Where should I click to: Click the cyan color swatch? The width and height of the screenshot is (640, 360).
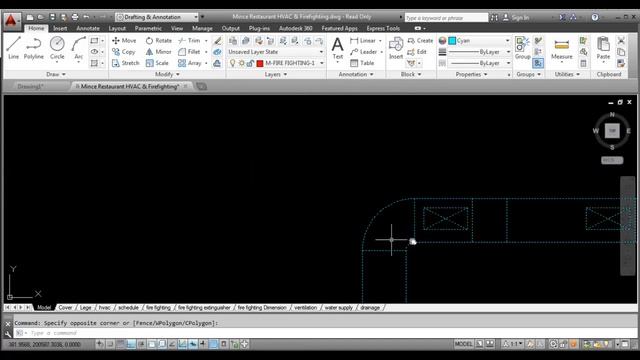click(x=452, y=41)
